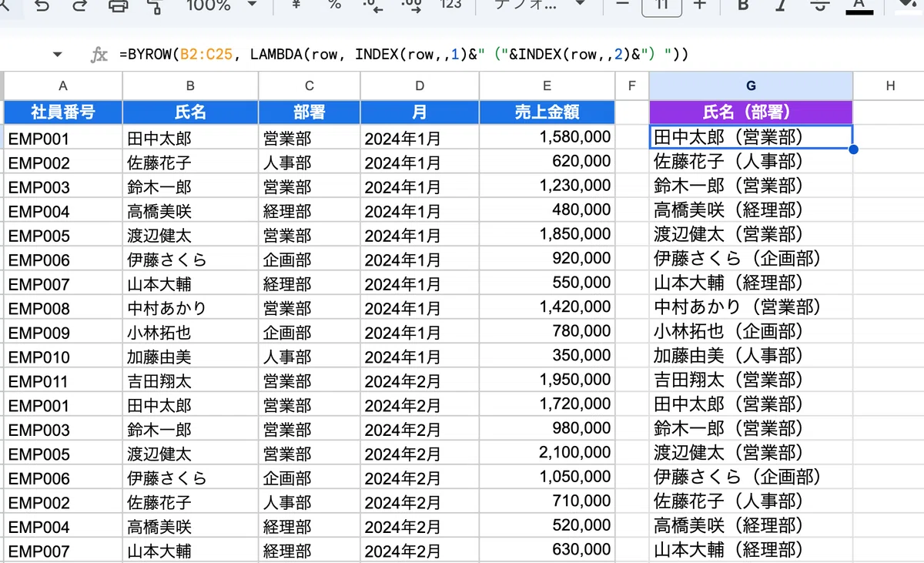Select the cell 小林拓也（企画部）

coord(751,333)
